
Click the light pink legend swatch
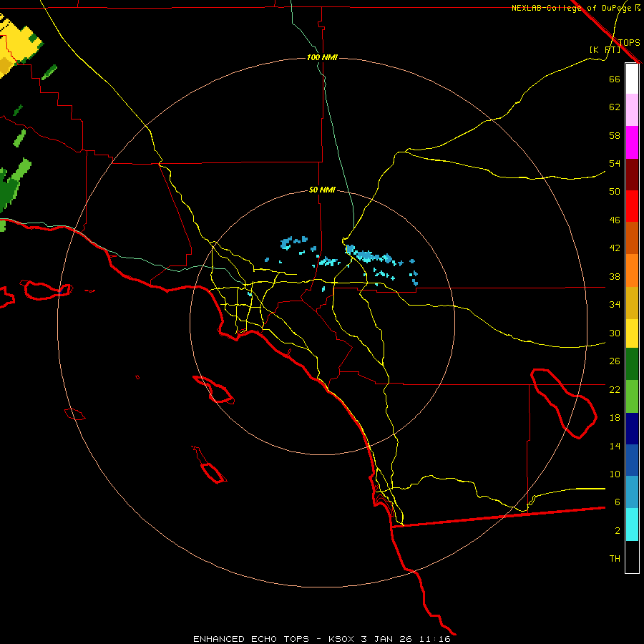632,109
